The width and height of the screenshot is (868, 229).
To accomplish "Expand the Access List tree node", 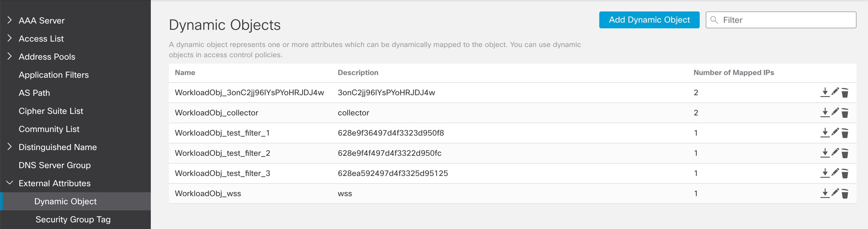I will point(9,38).
